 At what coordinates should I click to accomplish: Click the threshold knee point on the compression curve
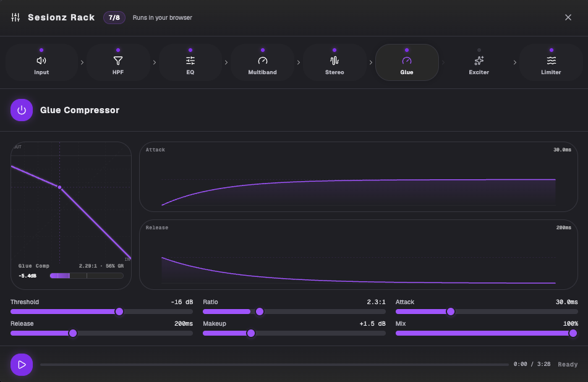tap(59, 187)
